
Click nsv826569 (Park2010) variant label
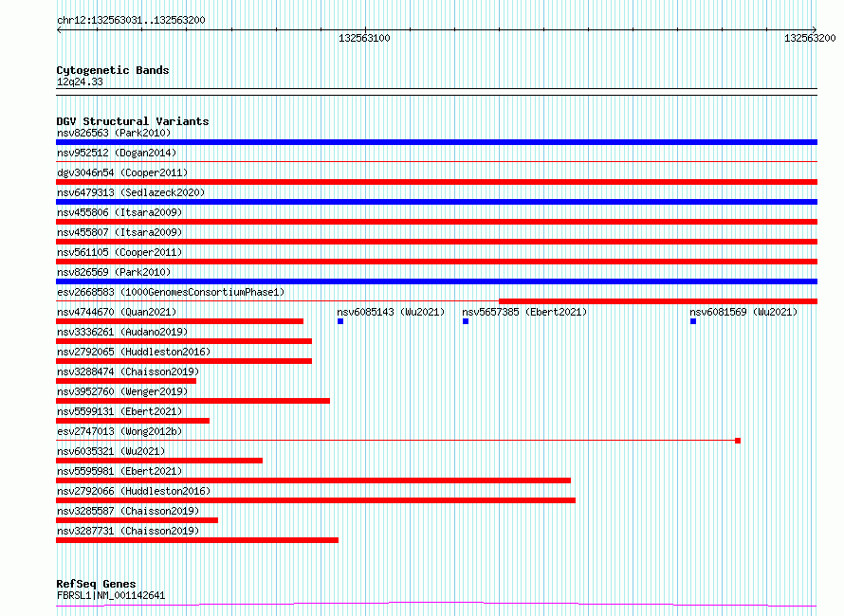pos(114,272)
